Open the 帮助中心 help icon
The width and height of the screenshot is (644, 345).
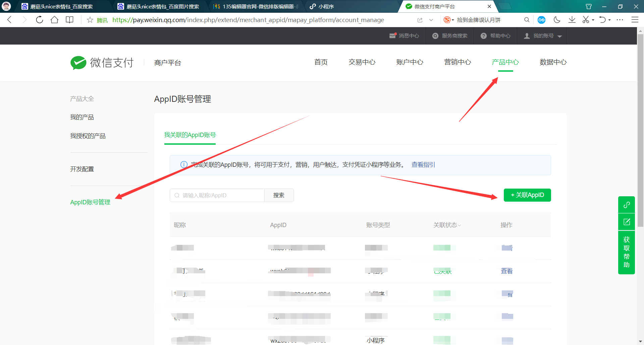point(483,36)
